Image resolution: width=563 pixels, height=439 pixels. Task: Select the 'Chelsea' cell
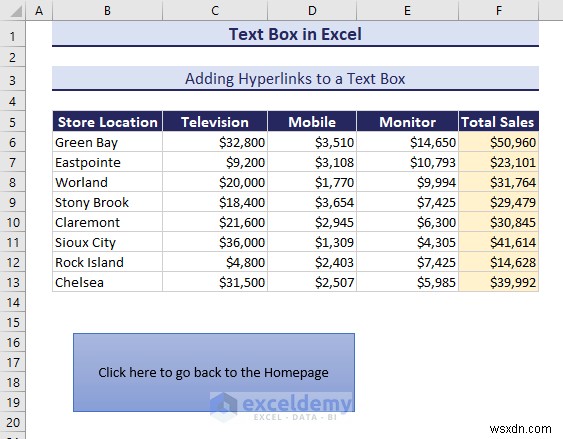(x=107, y=282)
